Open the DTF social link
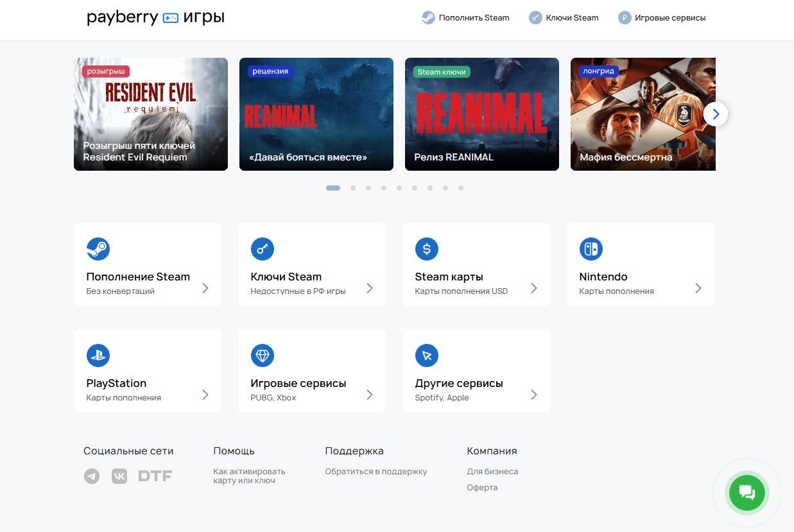Screen dimensions: 794x532 coord(155,476)
